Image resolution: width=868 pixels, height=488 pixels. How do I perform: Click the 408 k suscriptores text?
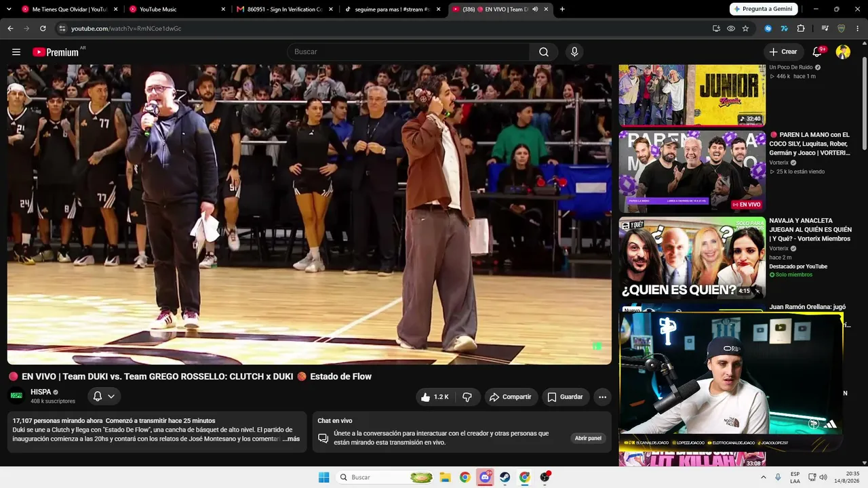point(53,401)
